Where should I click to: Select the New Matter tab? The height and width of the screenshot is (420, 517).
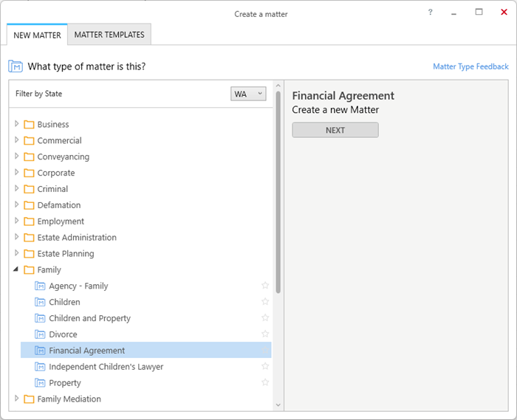click(x=37, y=35)
